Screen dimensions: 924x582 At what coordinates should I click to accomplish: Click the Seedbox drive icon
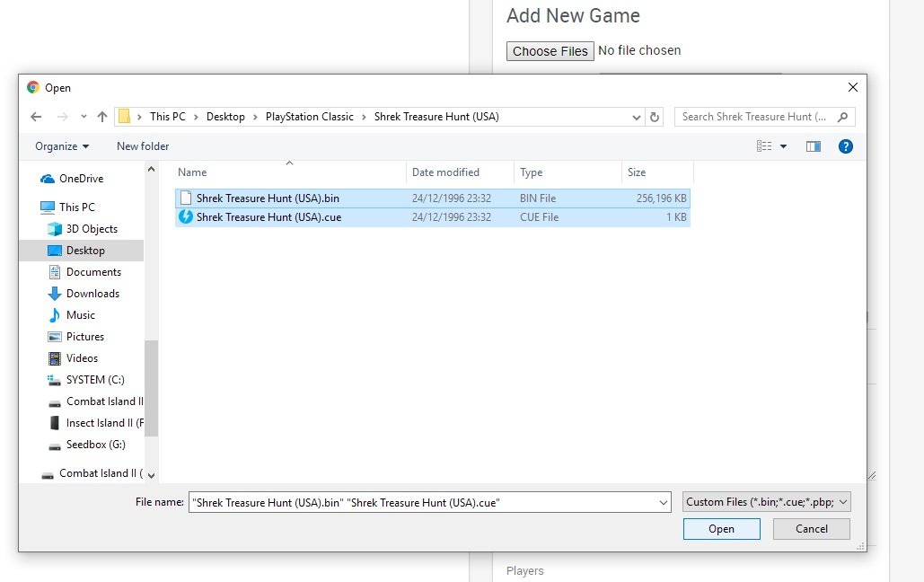tap(54, 445)
